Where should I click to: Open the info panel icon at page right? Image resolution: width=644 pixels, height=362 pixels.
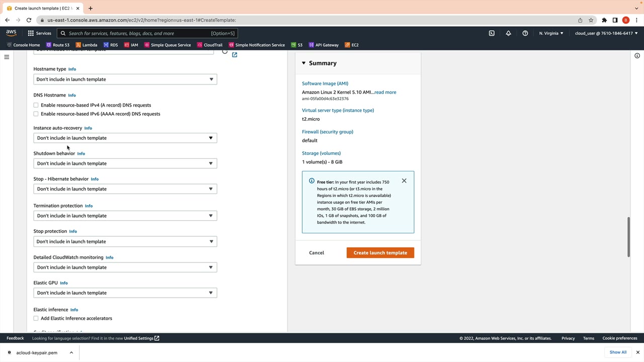pos(637,55)
